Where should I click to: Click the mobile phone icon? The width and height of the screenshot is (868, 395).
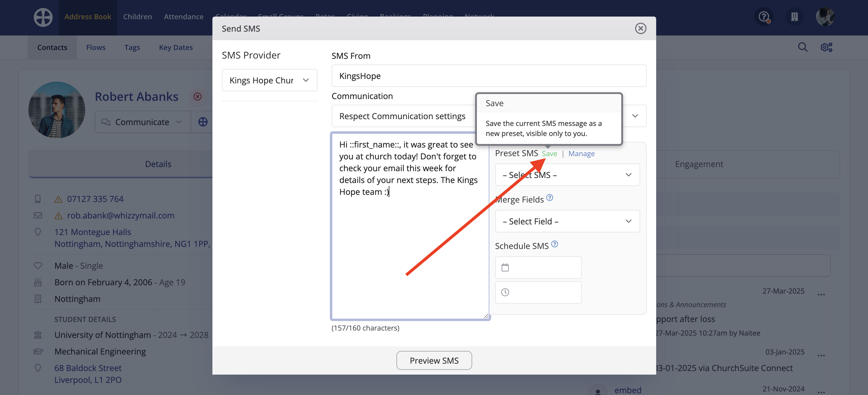(x=38, y=199)
